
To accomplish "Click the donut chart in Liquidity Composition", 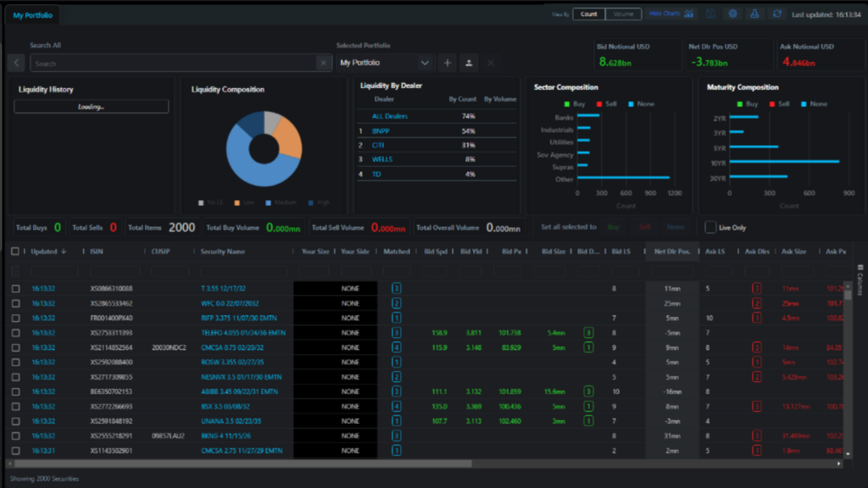I will click(264, 149).
